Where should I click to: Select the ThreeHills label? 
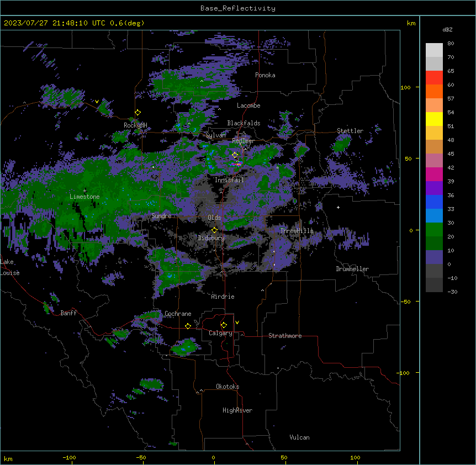pyautogui.click(x=297, y=231)
